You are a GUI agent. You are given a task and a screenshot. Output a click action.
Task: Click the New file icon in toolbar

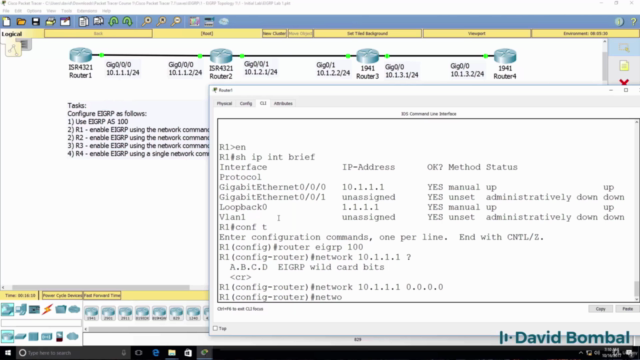click(x=7, y=22)
